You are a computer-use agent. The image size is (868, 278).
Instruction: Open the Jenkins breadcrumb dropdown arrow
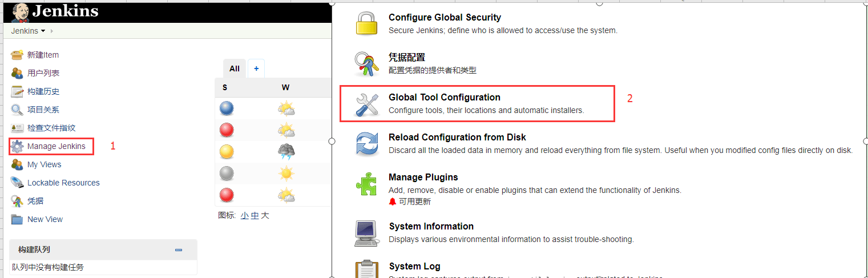43,31
